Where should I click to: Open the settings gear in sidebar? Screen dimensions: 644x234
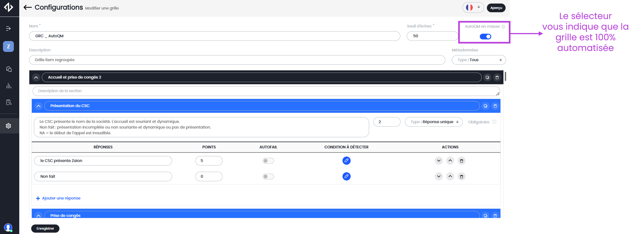tap(9, 126)
